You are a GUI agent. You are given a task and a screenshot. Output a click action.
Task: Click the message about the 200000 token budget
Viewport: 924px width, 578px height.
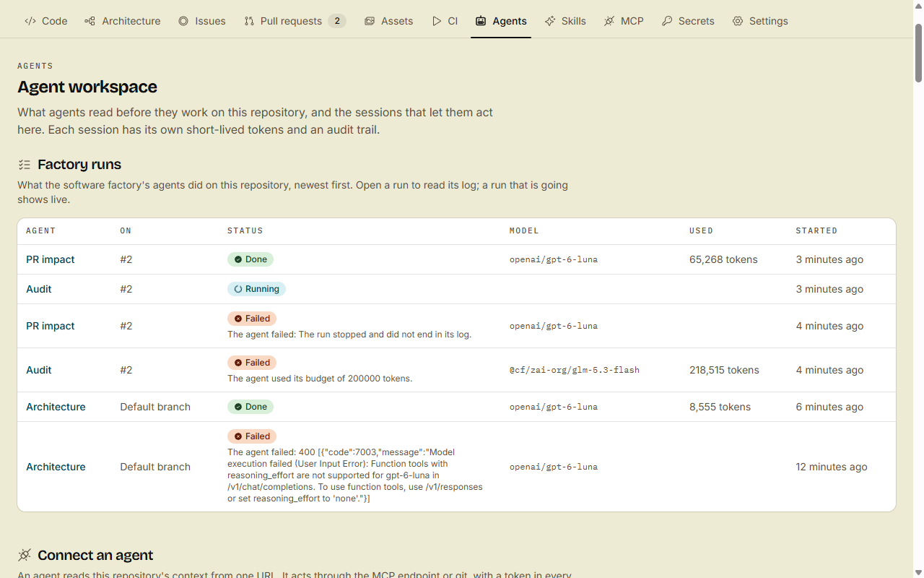coord(320,379)
